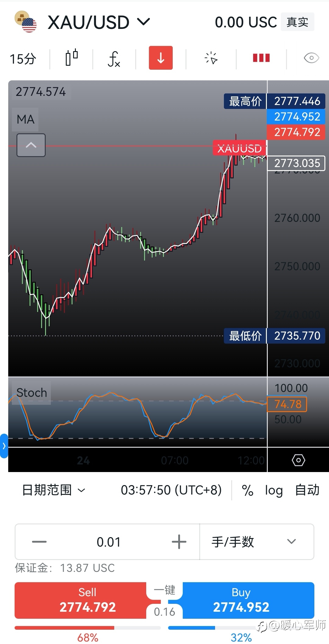Toggle the 自动 auto scale
Screen dimensions: 329x644
click(x=307, y=490)
